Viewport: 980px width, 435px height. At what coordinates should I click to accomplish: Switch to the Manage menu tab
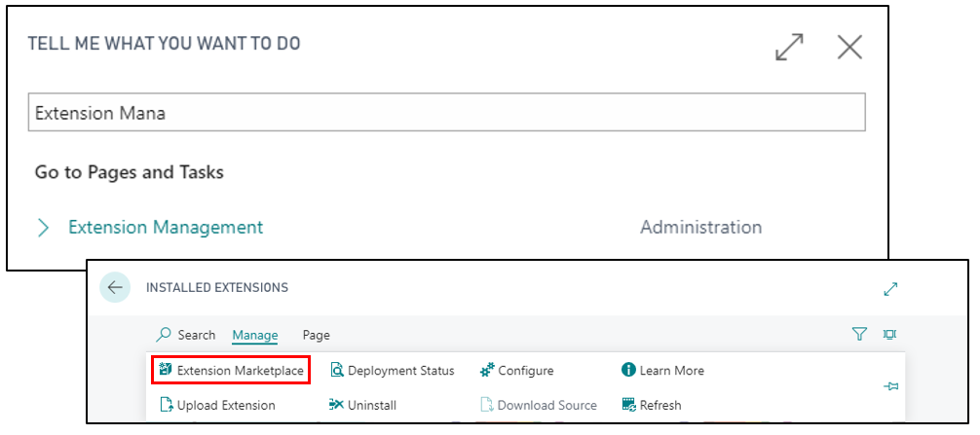255,335
